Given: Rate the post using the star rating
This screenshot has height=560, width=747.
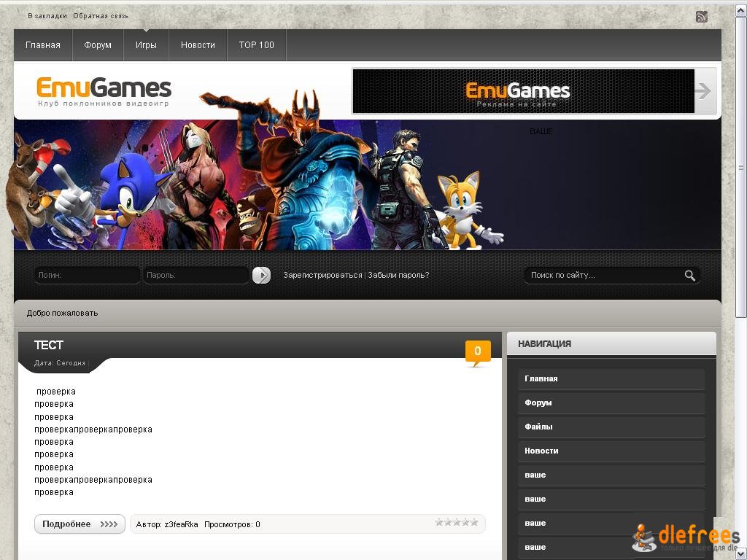Looking at the screenshot, I should coord(457,522).
